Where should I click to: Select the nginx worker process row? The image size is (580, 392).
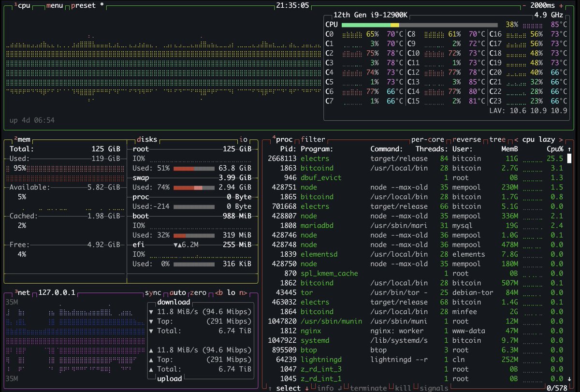coord(414,331)
